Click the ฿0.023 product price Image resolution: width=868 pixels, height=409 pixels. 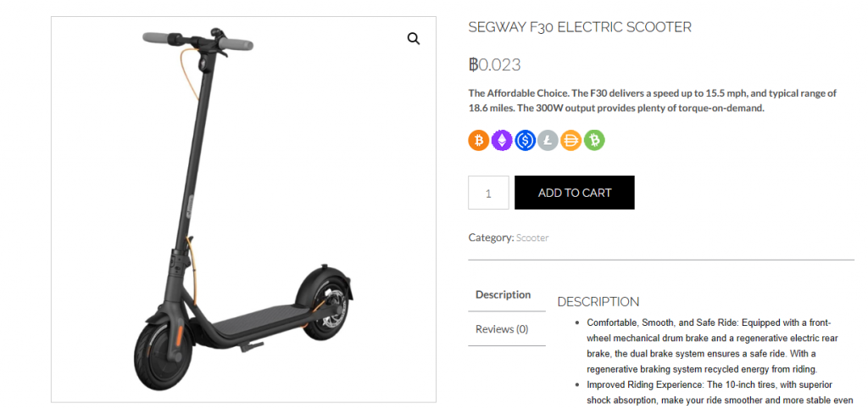(495, 64)
